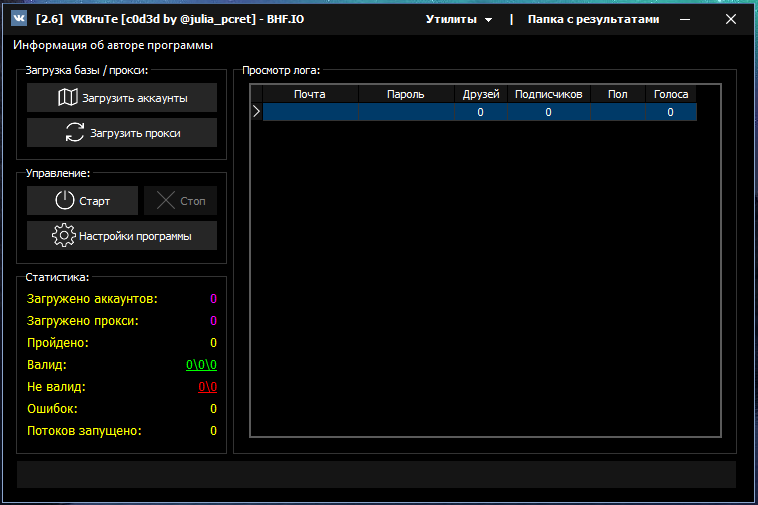
Task: Click the VK logo icon in title bar
Action: click(x=19, y=19)
